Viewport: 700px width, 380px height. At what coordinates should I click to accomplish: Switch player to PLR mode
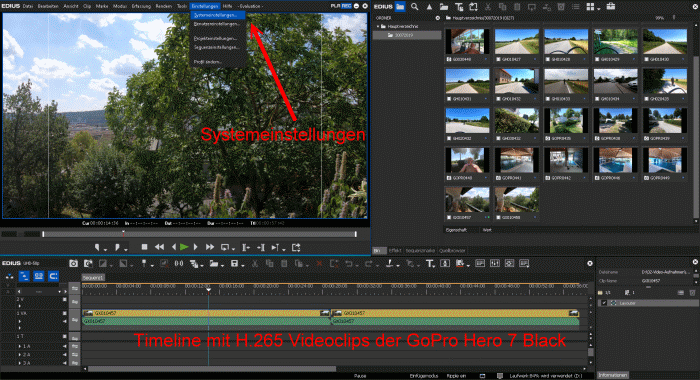[335, 6]
